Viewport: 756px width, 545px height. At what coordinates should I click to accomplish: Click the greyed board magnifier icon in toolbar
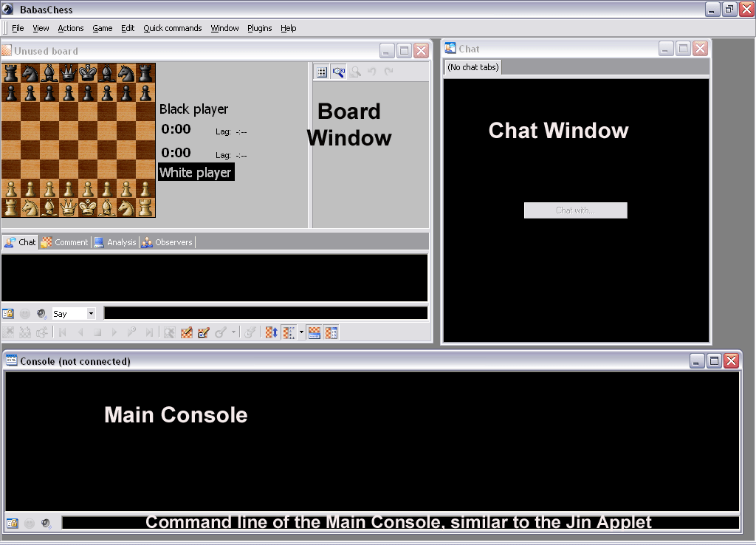click(x=169, y=332)
